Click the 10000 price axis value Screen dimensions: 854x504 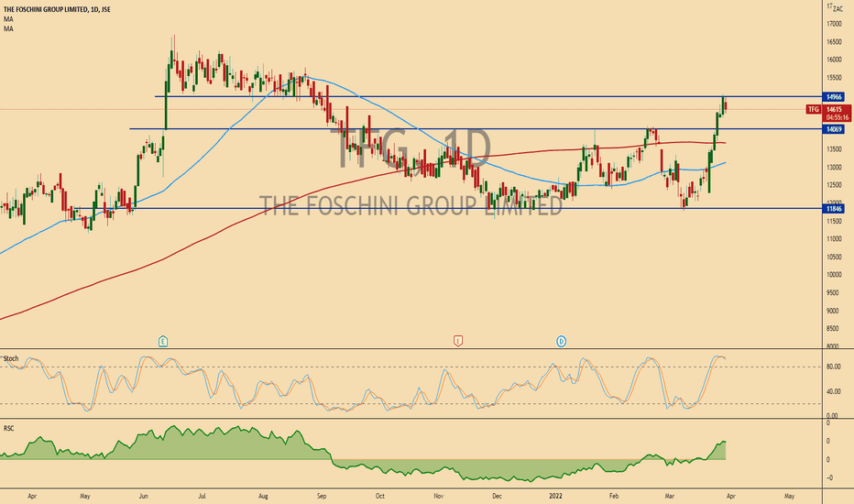click(x=834, y=275)
